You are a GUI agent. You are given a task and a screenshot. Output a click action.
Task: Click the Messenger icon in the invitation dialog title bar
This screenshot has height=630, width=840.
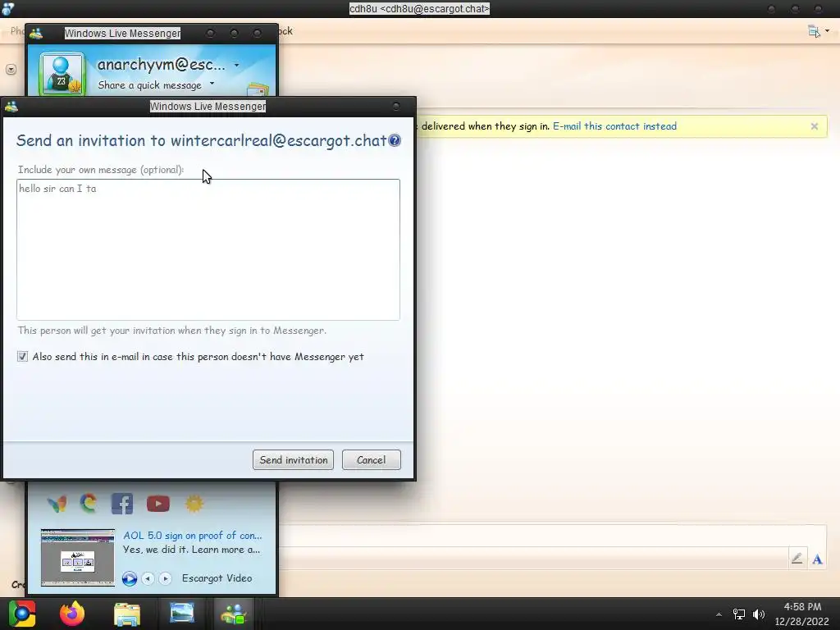tap(11, 107)
